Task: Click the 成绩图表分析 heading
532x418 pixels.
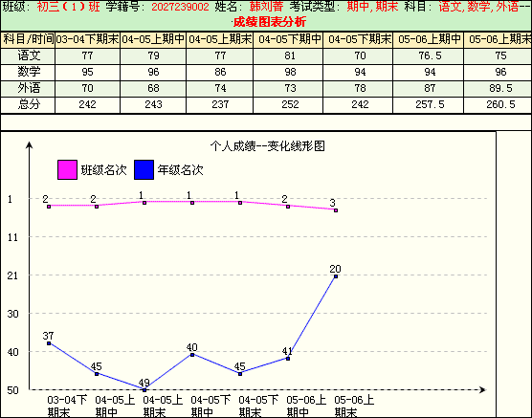Action: [x=270, y=22]
